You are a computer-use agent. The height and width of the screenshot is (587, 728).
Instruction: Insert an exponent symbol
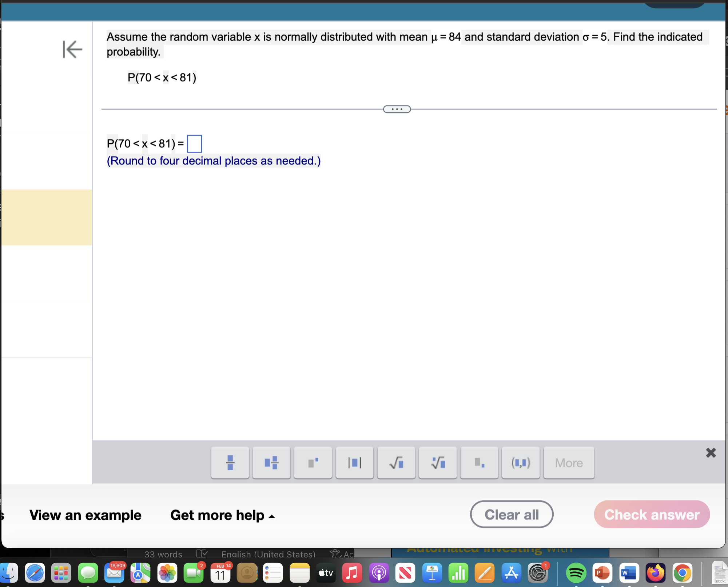point(313,463)
